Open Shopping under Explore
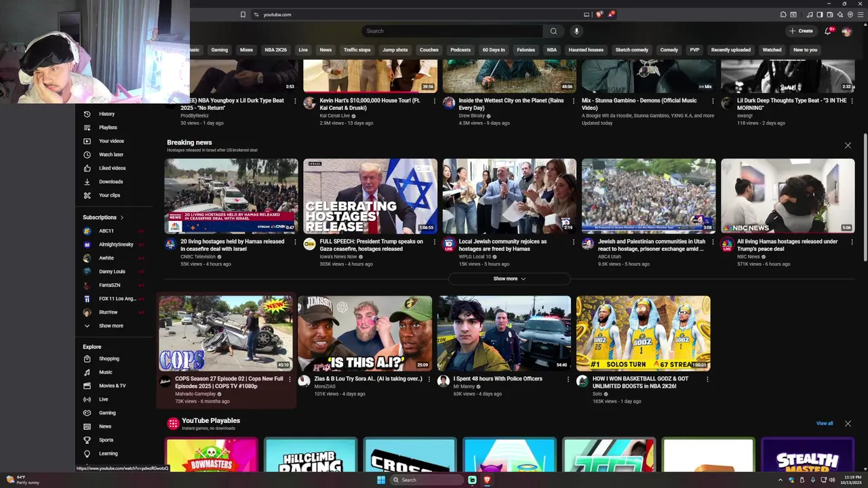Screen dimensions: 868x488 pos(114,359)
